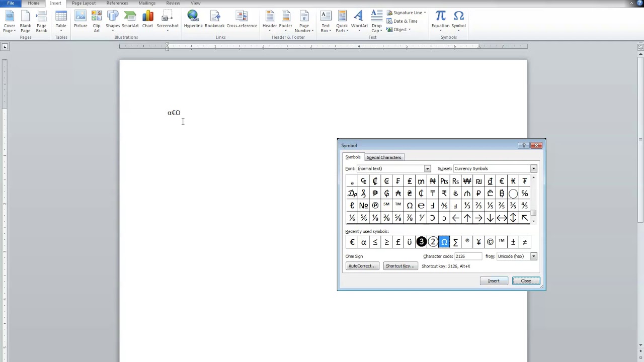Switch to the Review tab
The width and height of the screenshot is (644, 362).
coord(173,3)
